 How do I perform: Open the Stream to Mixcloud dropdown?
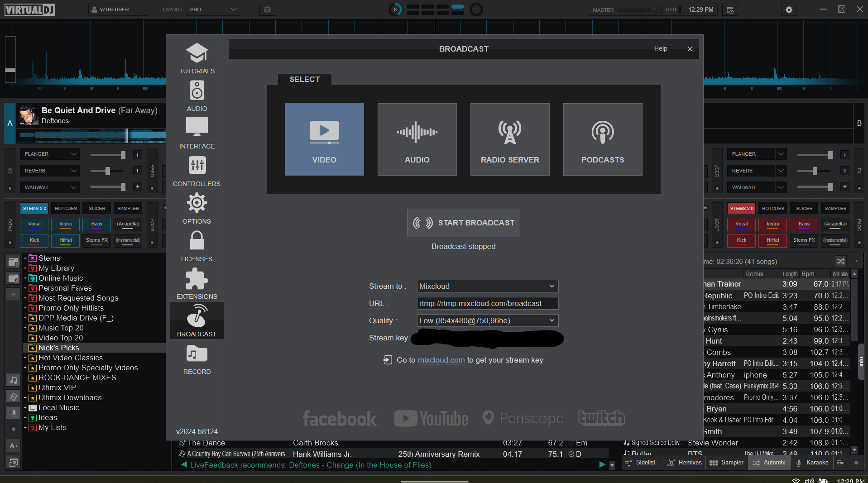pos(487,286)
